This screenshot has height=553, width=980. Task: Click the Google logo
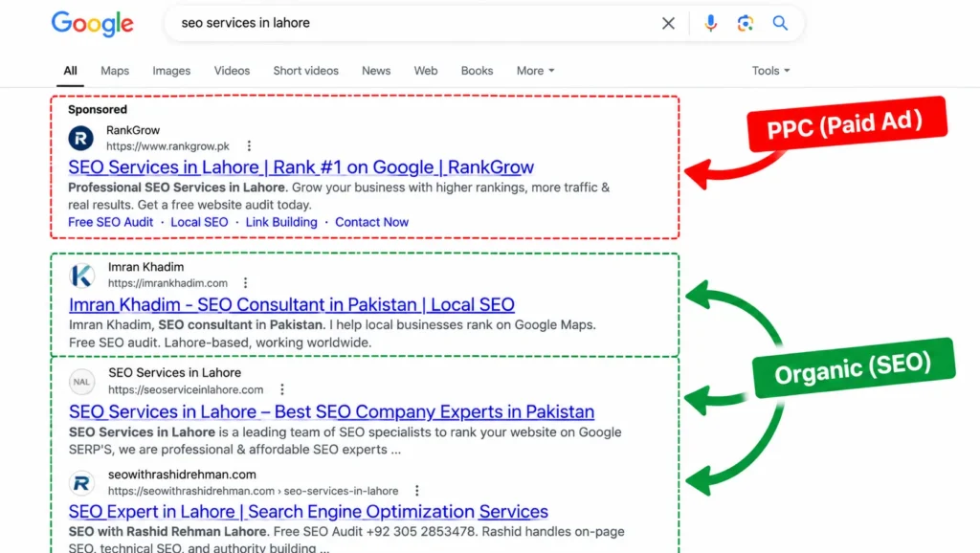pyautogui.click(x=93, y=24)
